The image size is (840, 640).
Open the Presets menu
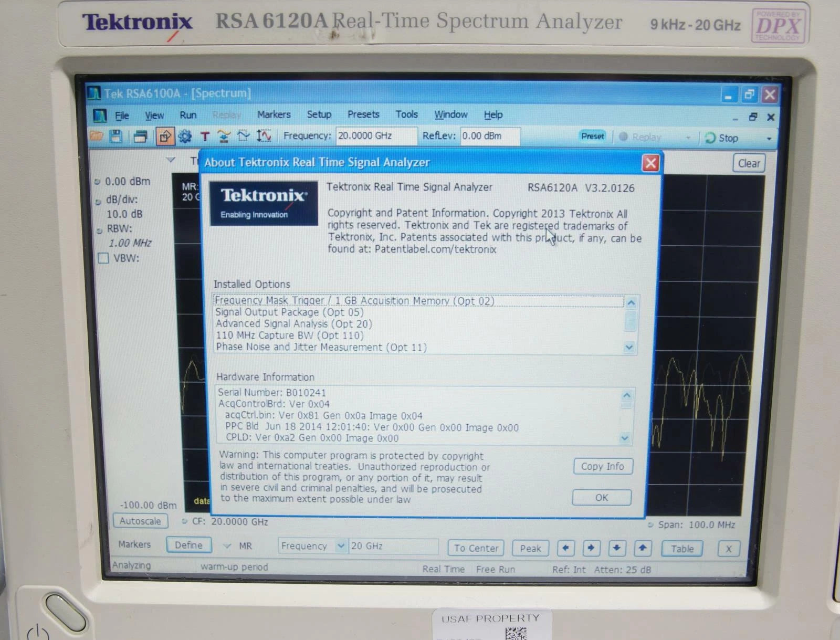pos(363,114)
